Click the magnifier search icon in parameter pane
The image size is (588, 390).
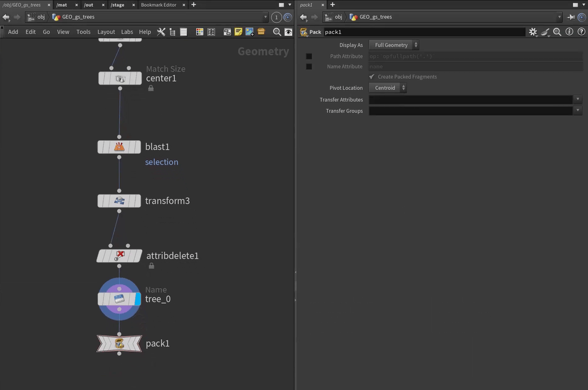click(557, 32)
